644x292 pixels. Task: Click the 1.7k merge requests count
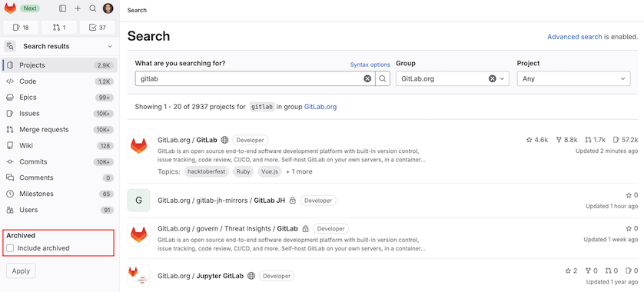click(595, 140)
